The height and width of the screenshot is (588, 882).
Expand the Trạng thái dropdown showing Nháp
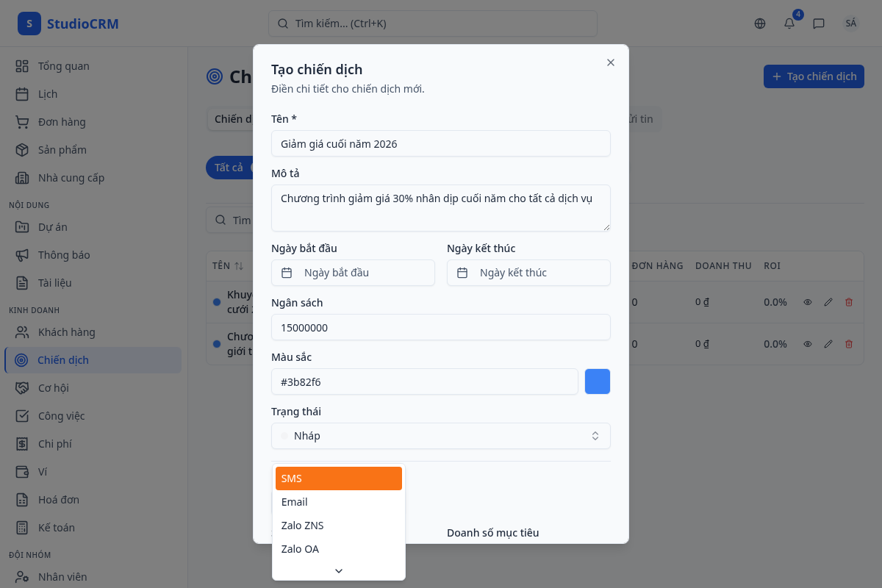440,436
